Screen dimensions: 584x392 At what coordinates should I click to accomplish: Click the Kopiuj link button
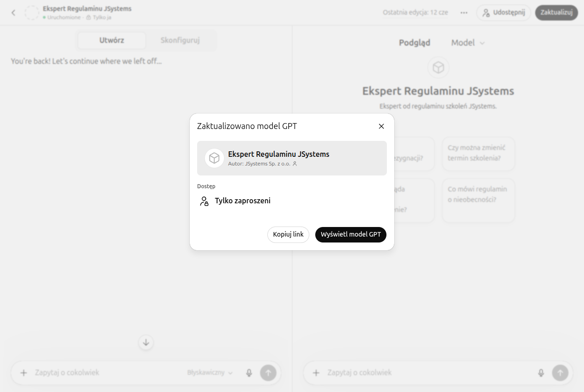point(288,235)
